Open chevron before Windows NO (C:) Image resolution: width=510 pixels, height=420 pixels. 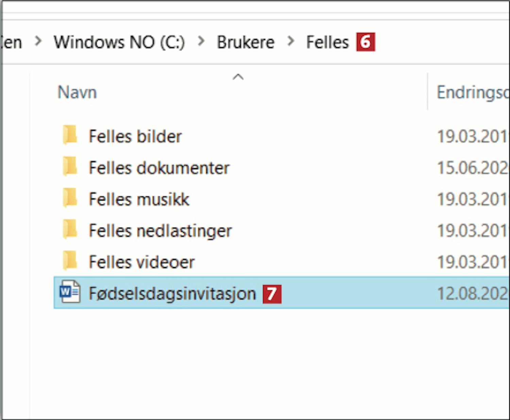38,41
